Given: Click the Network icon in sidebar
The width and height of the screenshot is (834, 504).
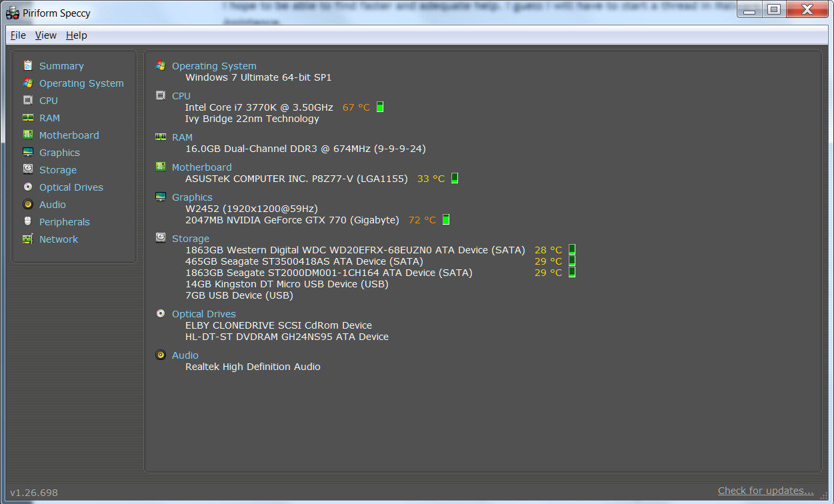Looking at the screenshot, I should (x=27, y=239).
